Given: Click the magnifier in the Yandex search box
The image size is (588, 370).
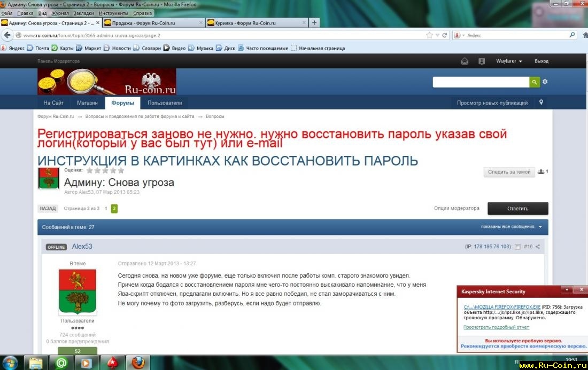Looking at the screenshot, I should tap(572, 35).
